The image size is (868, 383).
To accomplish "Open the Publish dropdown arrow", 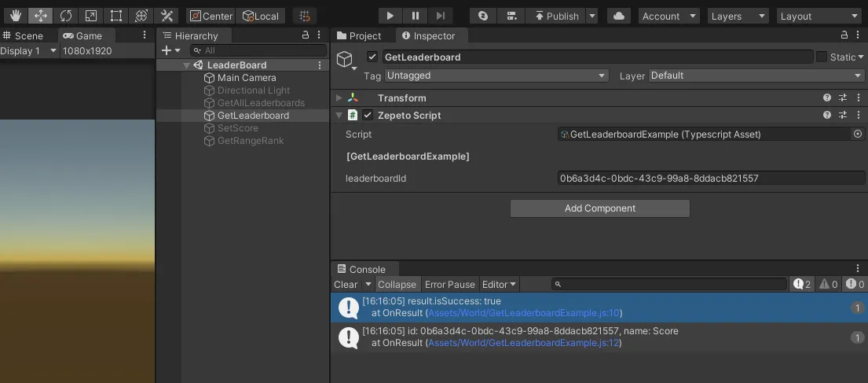I will tap(592, 16).
